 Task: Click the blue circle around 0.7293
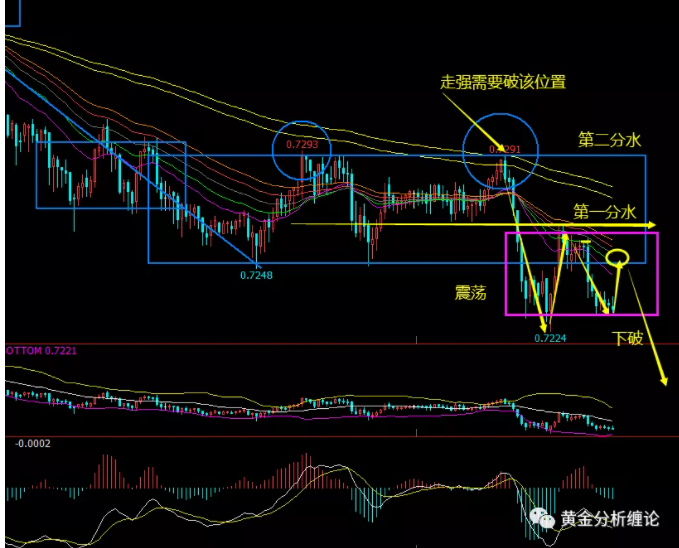click(303, 150)
